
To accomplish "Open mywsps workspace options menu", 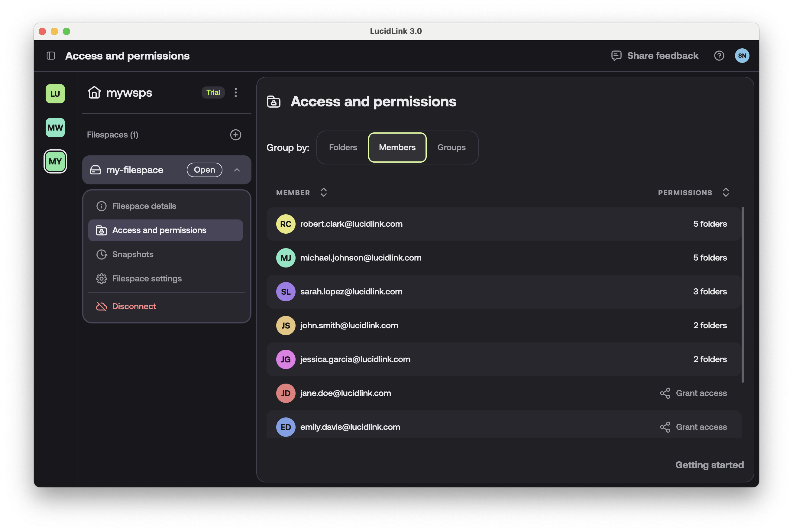I will 236,92.
